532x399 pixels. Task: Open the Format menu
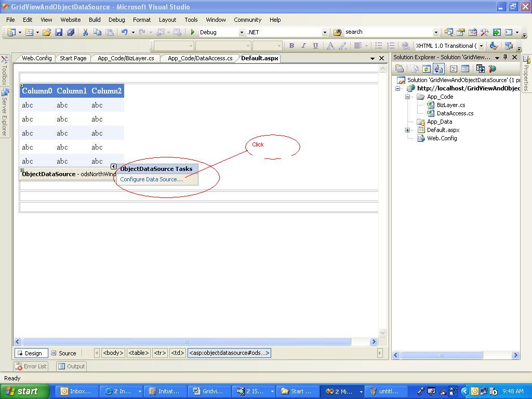tap(142, 20)
